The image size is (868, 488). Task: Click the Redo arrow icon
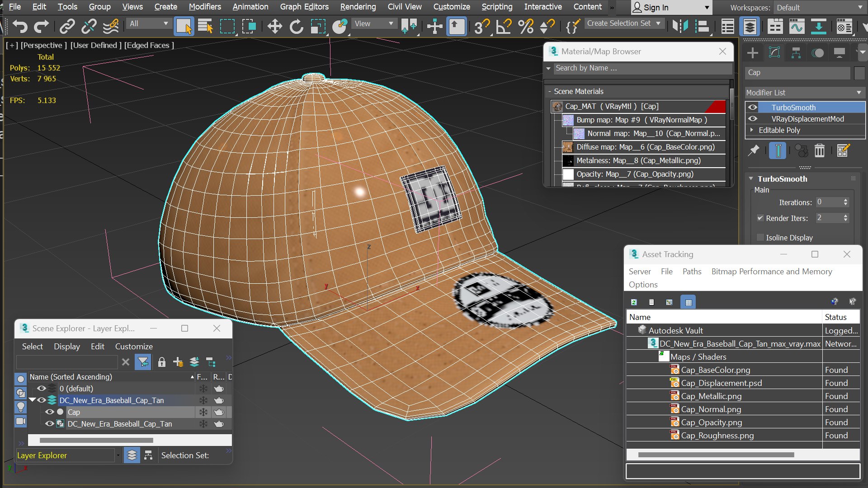[x=42, y=26]
